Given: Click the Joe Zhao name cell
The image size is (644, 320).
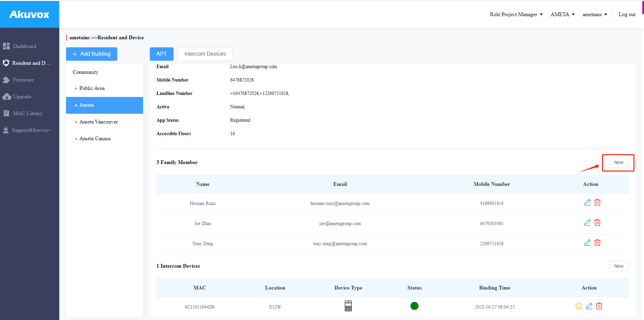Looking at the screenshot, I should tap(203, 223).
